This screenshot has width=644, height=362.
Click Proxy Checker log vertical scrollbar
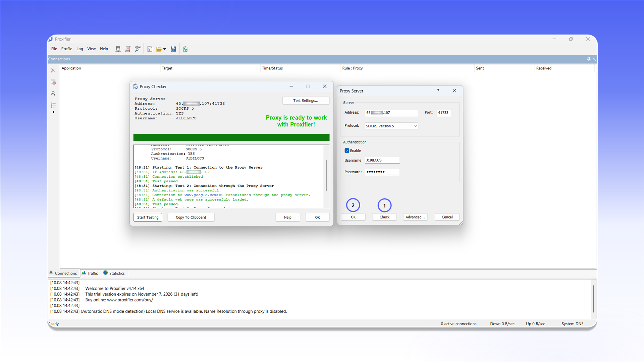point(326,176)
